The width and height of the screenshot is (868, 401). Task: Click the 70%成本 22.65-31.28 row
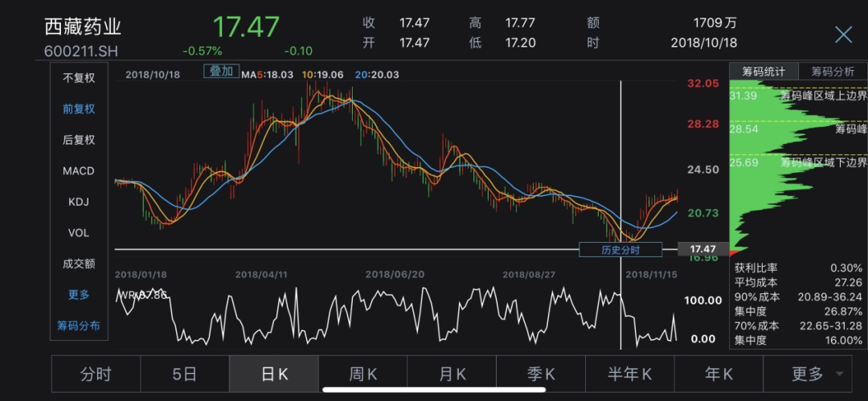click(x=798, y=325)
